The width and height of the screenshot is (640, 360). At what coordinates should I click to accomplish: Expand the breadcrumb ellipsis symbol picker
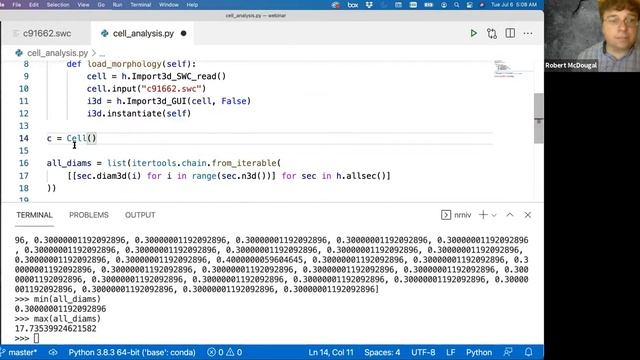pos(102,53)
